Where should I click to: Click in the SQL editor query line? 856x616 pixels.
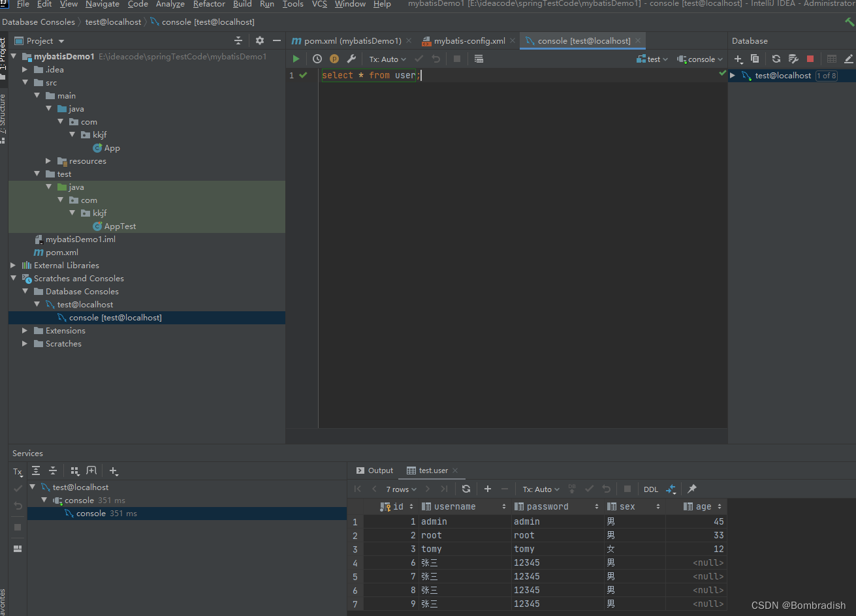coord(370,76)
